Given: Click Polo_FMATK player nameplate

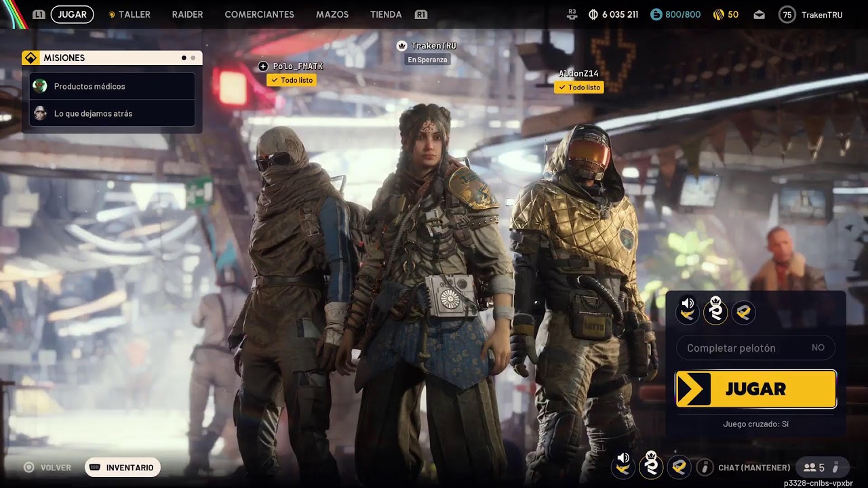Looking at the screenshot, I should 298,66.
